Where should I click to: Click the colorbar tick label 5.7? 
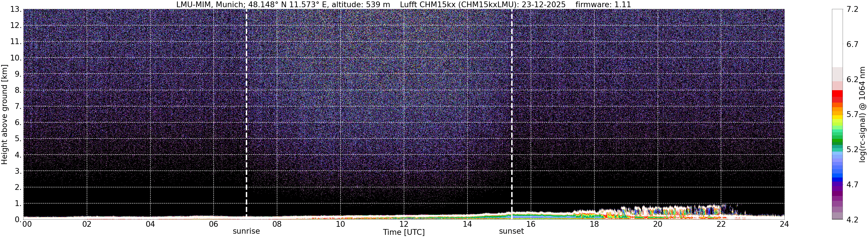point(852,114)
